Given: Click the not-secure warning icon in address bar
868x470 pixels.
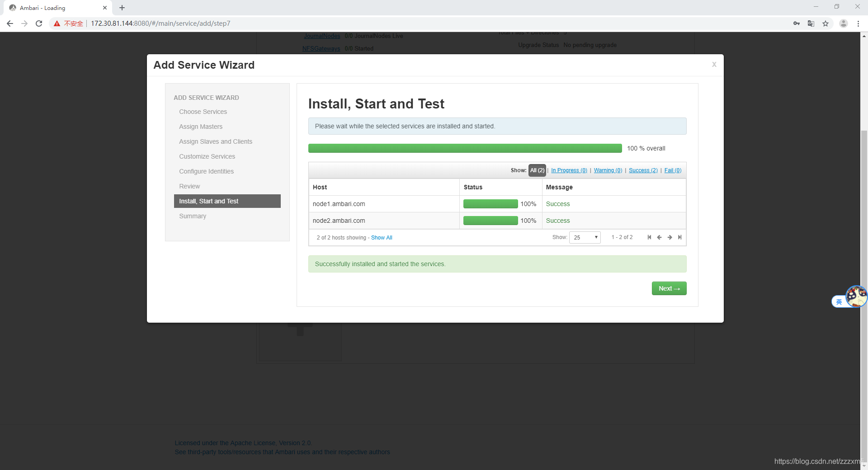Looking at the screenshot, I should (57, 23).
